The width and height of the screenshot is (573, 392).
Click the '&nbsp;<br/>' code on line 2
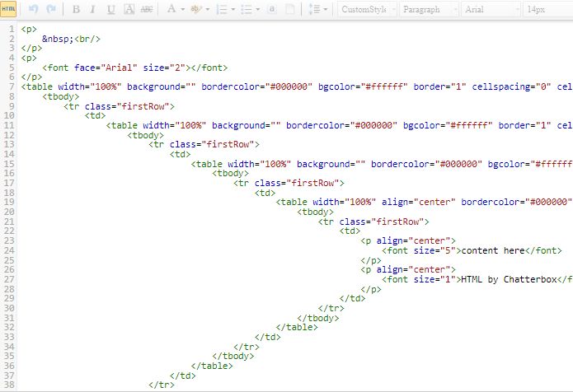(71, 39)
